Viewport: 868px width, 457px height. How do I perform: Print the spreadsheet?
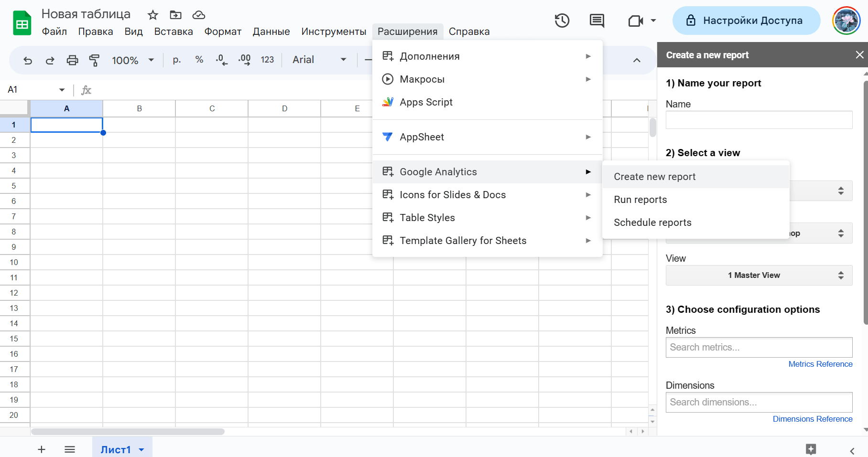(72, 60)
